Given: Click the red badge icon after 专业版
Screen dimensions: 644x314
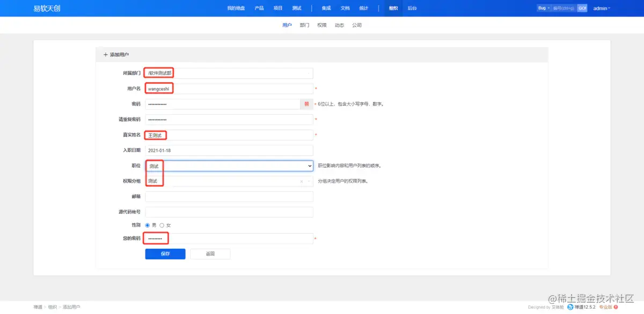Looking at the screenshot, I should pyautogui.click(x=616, y=307).
